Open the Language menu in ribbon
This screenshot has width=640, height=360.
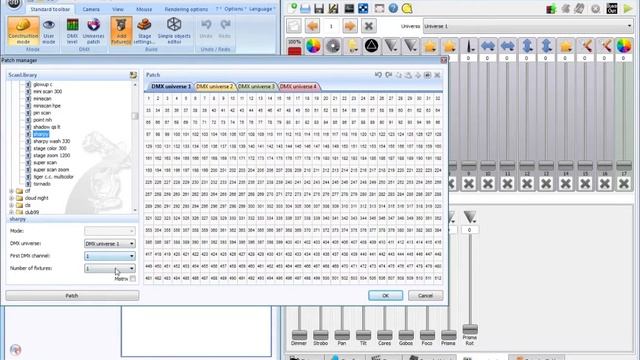pos(260,9)
